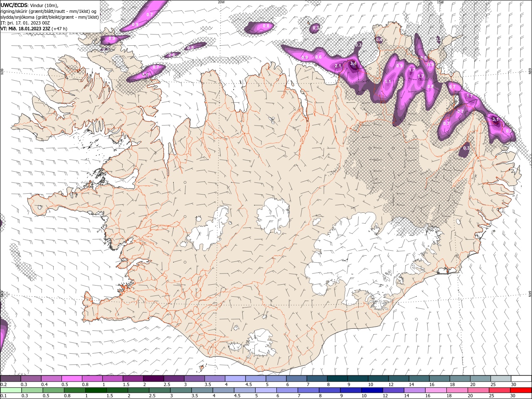The height and width of the screenshot is (399, 532).
Task: Select the pale grey 25–30 swatch, upper scale
Action: 501,379
